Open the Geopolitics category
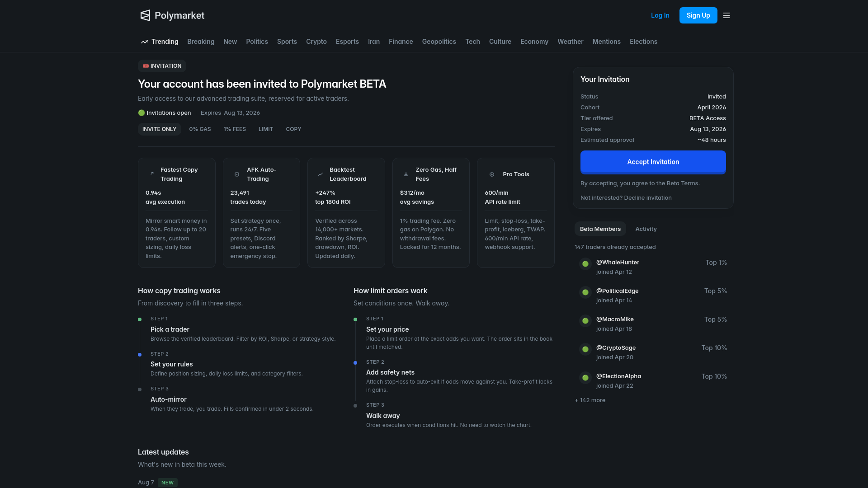 pyautogui.click(x=439, y=42)
